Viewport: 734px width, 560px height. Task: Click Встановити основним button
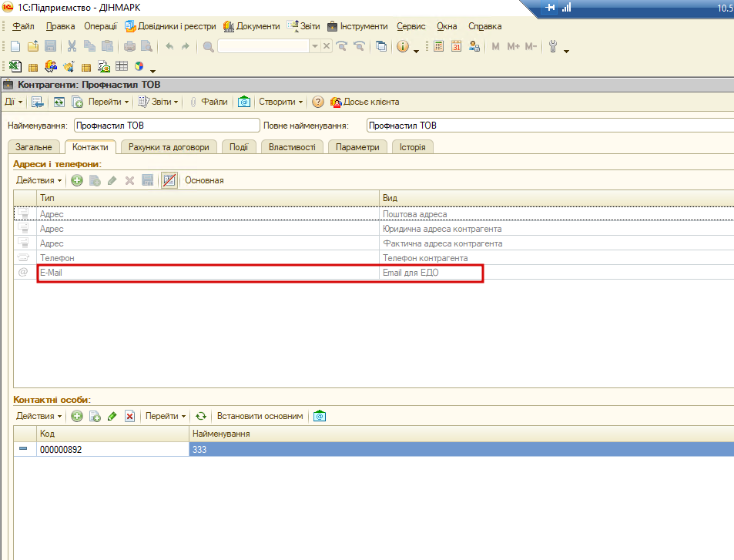[260, 416]
